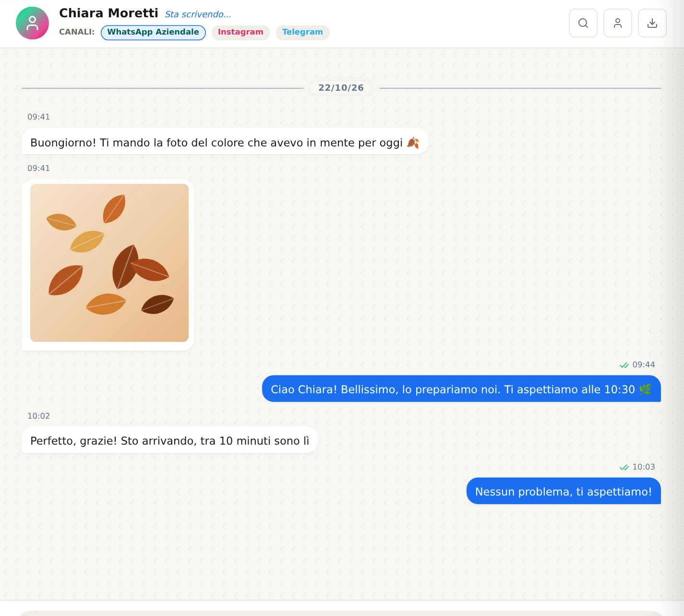684x616 pixels.
Task: Open the autumn leaves photo
Action: coord(109,263)
